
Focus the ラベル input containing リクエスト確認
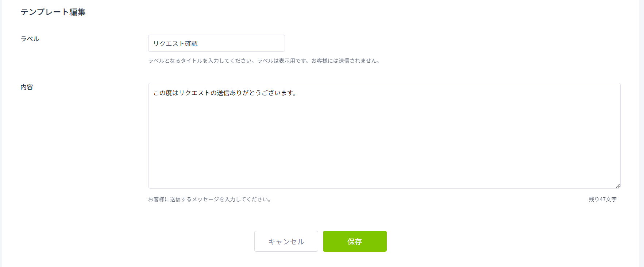(216, 43)
